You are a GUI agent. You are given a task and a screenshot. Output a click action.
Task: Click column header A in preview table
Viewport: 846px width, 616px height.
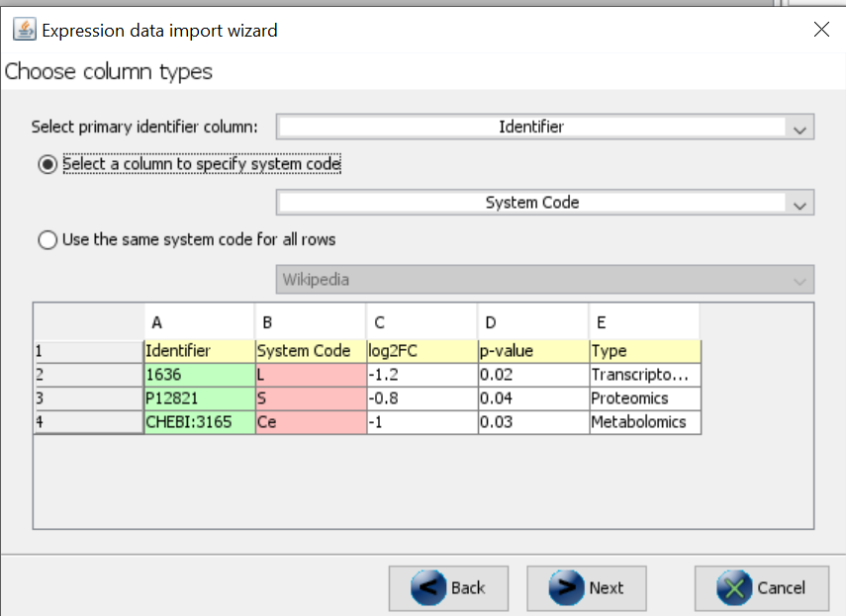199,322
